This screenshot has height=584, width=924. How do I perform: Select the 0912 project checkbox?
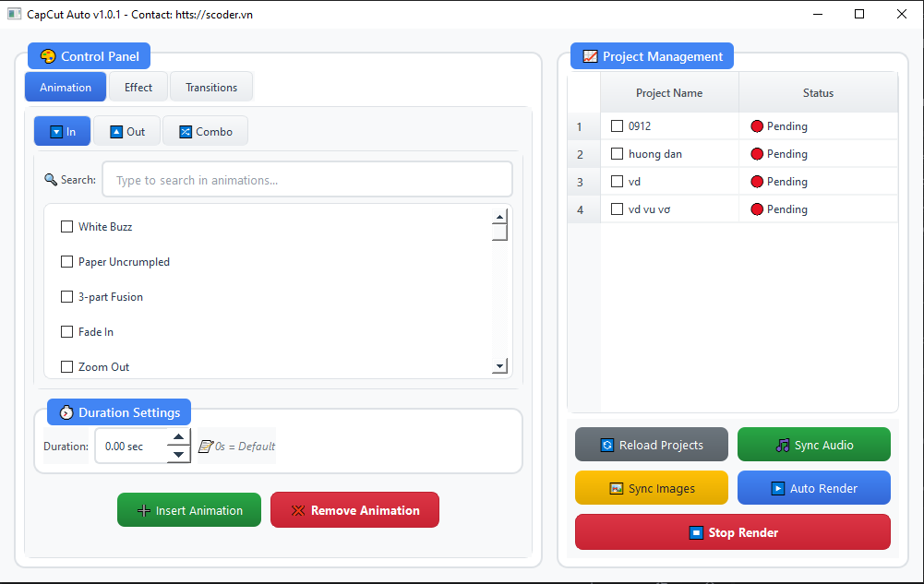click(x=617, y=126)
